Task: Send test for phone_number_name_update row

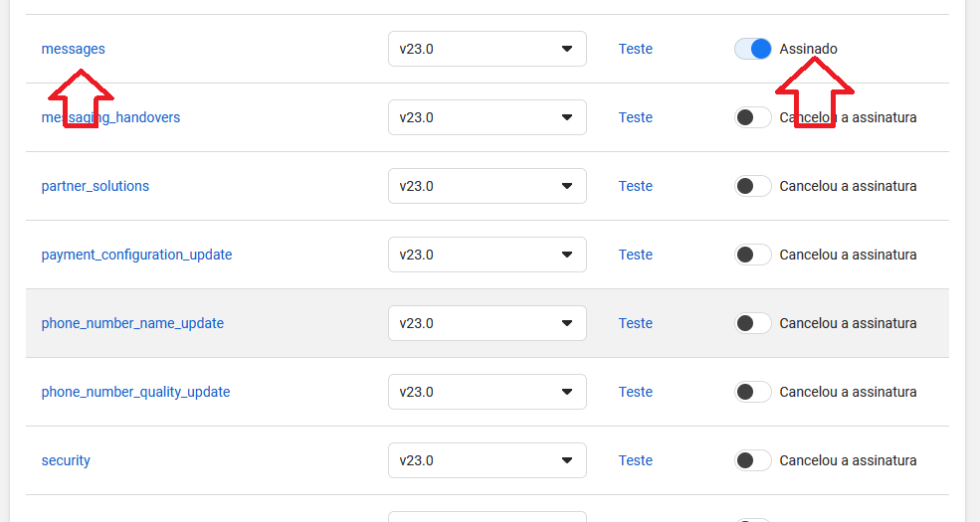Action: tap(635, 323)
